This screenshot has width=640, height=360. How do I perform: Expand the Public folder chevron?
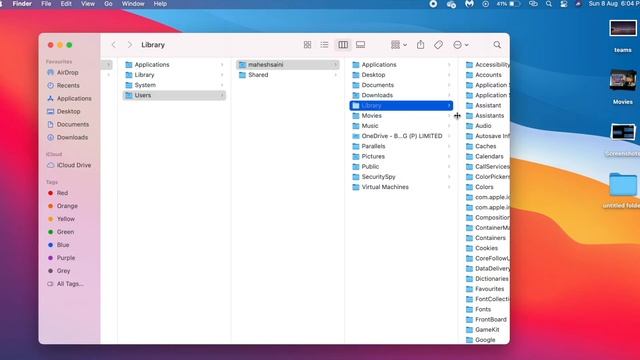click(x=449, y=167)
